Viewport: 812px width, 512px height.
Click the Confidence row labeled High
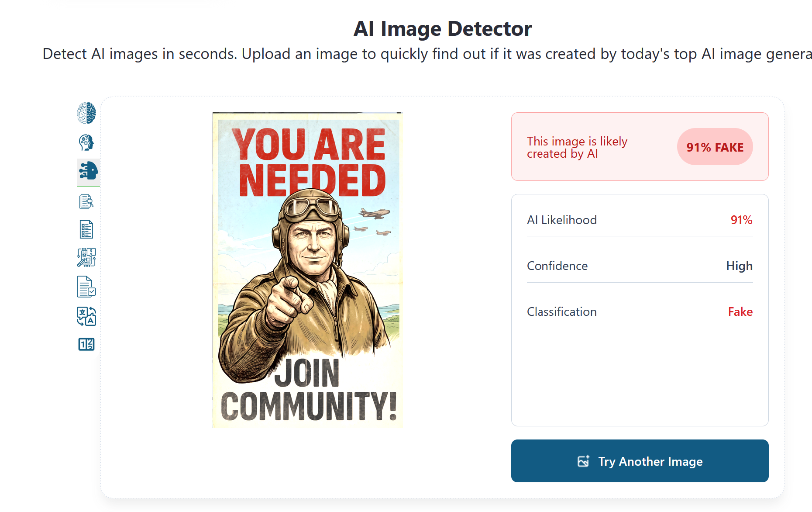tap(640, 266)
